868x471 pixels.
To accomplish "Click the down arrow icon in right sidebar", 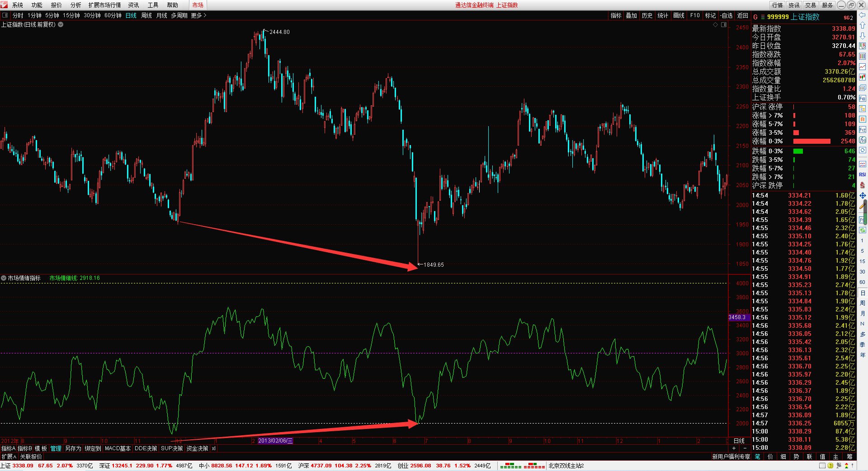I will click(x=862, y=36).
